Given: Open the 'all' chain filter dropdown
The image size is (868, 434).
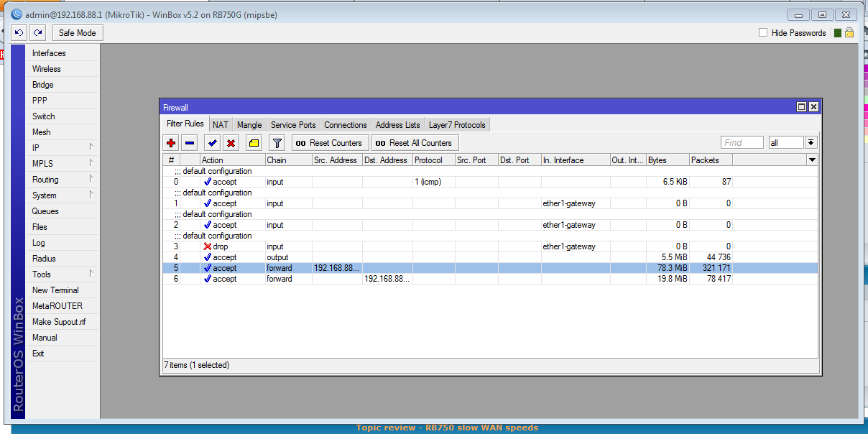Looking at the screenshot, I should 811,142.
